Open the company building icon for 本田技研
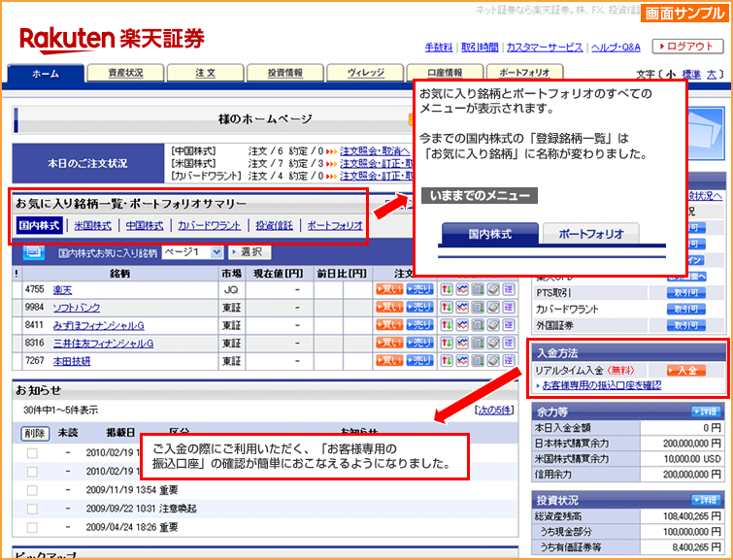 tap(478, 360)
